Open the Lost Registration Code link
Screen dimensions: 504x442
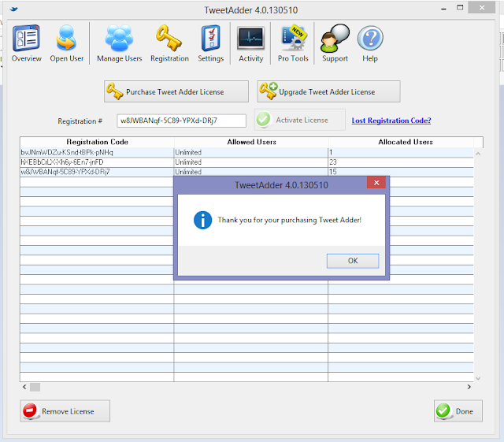(x=391, y=121)
